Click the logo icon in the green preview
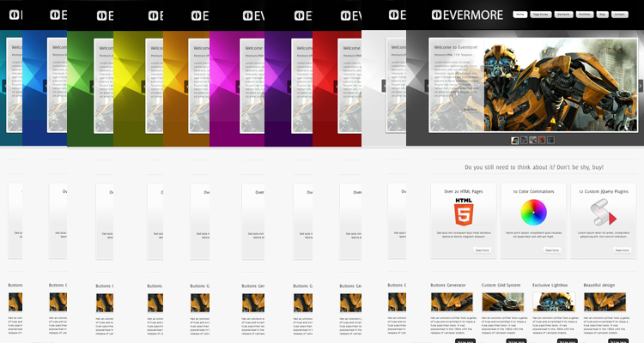The height and width of the screenshot is (343, 644). (x=102, y=15)
